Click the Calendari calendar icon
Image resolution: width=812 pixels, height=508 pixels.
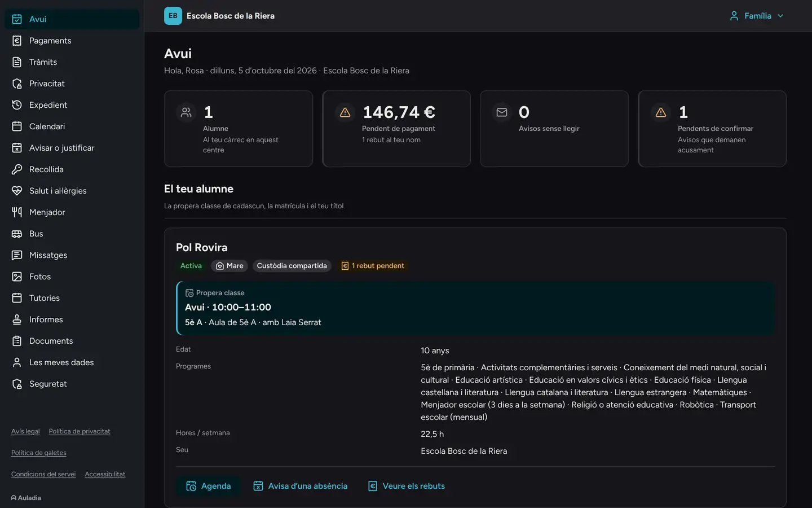coord(17,126)
